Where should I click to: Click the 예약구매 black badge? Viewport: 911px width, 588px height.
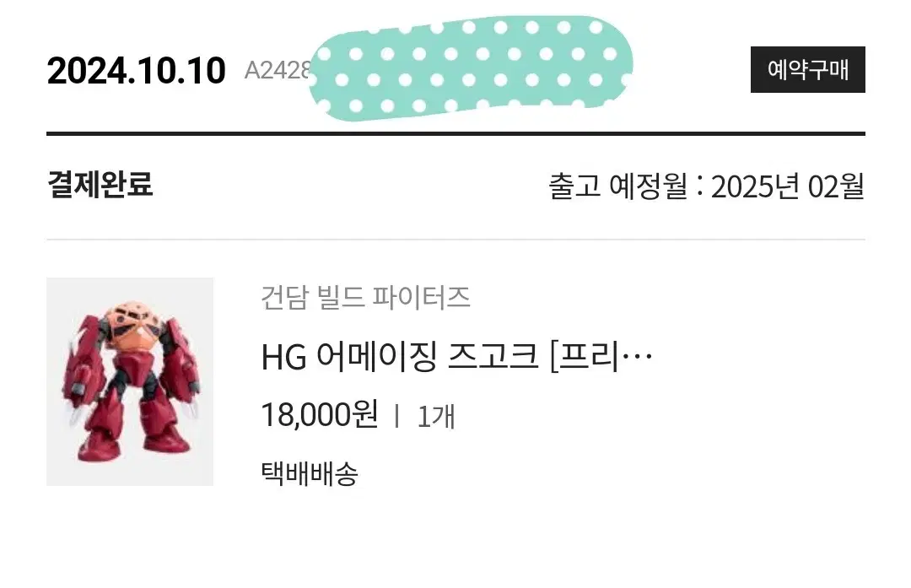(807, 70)
